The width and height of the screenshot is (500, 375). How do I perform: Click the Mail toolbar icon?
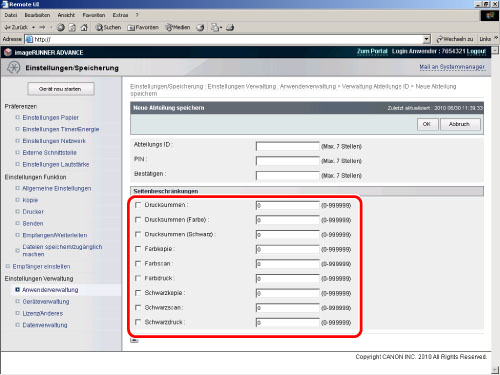coord(215,27)
